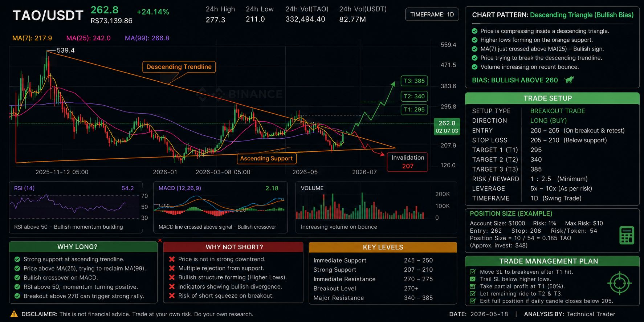Click the Strong Support row in Key Levels
This screenshot has height=322, width=644.
tap(383, 270)
